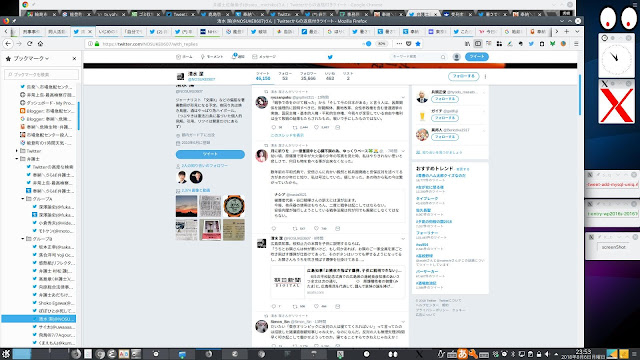
Task: Collapse the 弁護士 bookmark folder
Action: [x=17, y=159]
